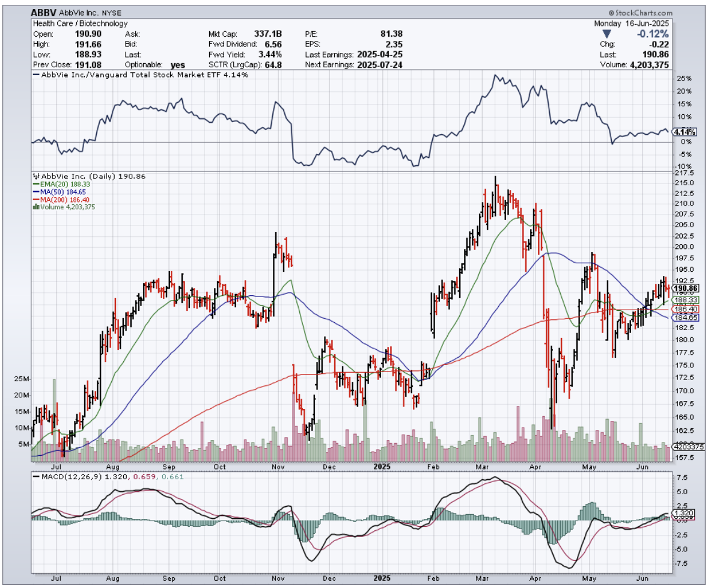Click the 1.320 MACD value tag on the axis
The image size is (708, 588).
click(683, 513)
